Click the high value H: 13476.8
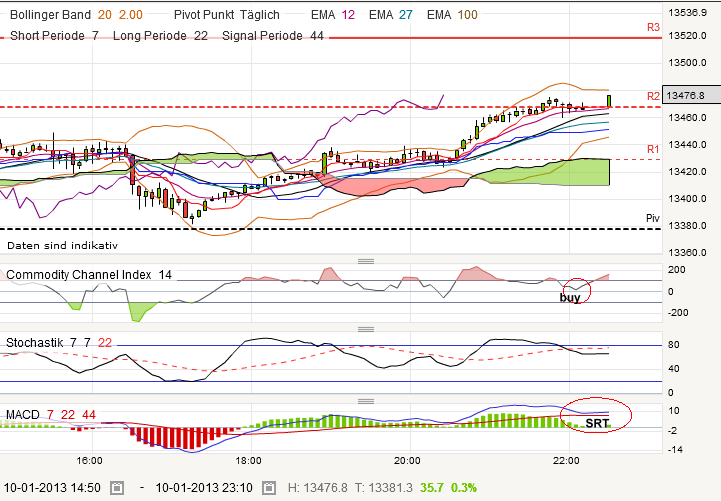The width and height of the screenshot is (721, 501). (318, 488)
